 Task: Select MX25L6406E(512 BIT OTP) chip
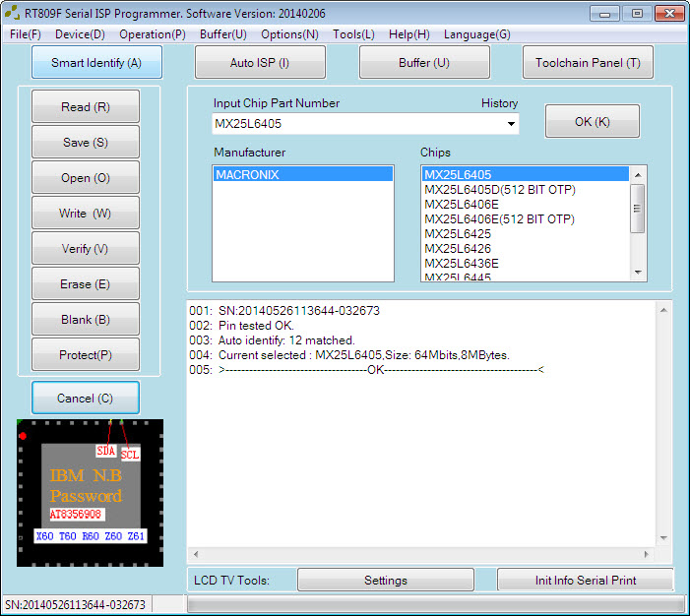tap(526, 218)
